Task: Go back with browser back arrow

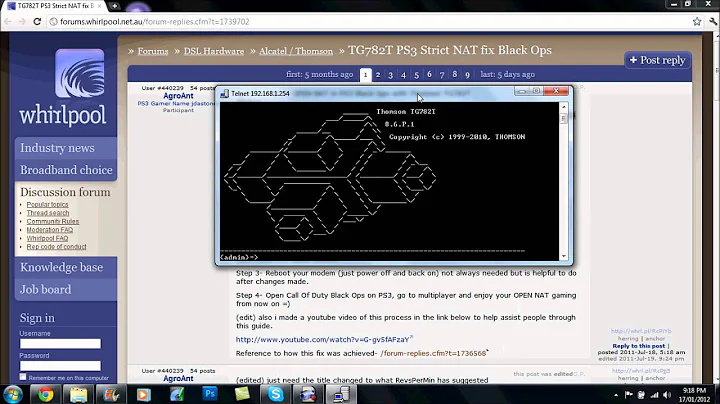Action: point(8,22)
